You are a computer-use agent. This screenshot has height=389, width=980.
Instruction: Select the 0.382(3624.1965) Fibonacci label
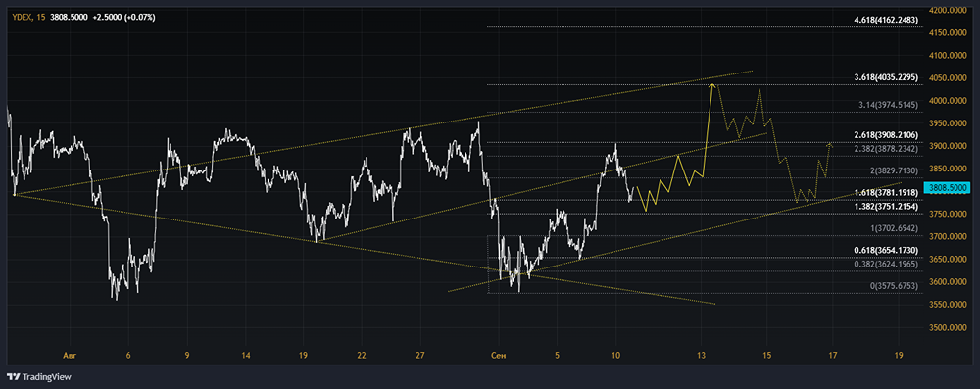click(886, 264)
